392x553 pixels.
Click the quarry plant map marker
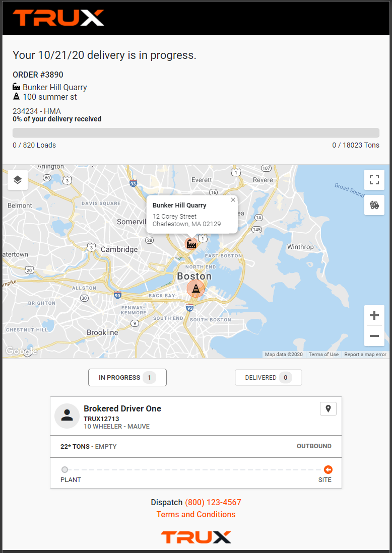pyautogui.click(x=191, y=243)
